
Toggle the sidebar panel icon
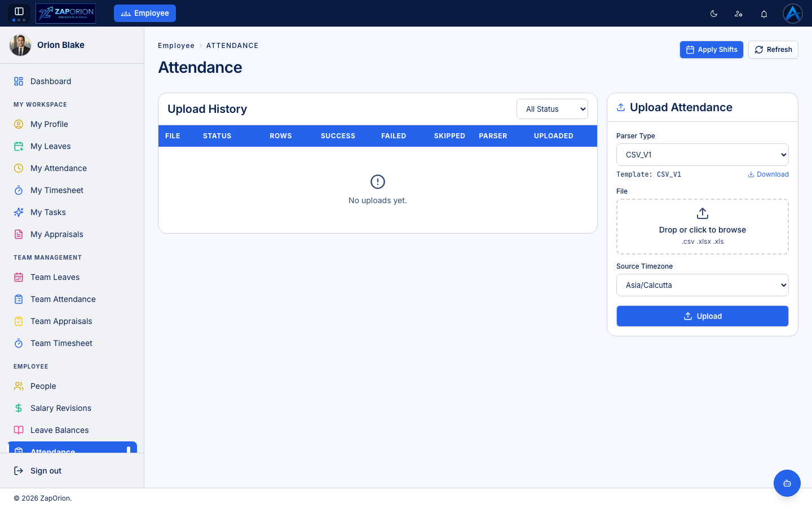[19, 11]
